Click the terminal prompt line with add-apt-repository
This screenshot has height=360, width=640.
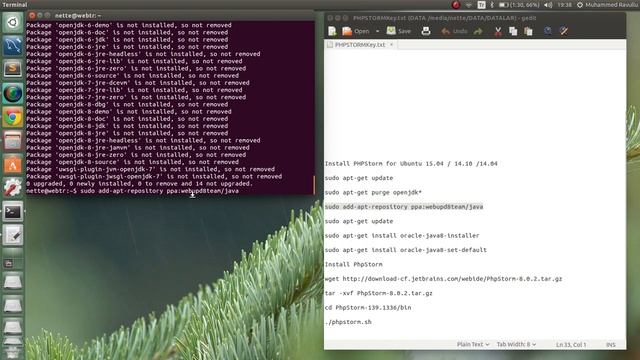[133, 191]
